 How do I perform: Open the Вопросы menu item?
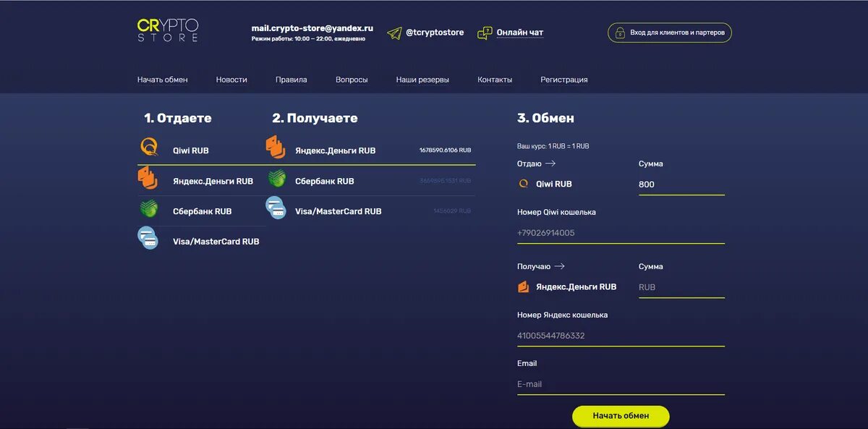(x=352, y=80)
